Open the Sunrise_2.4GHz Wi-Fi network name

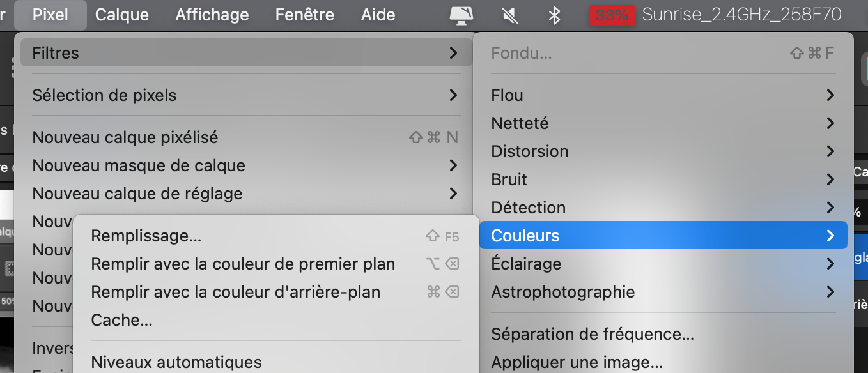point(741,15)
